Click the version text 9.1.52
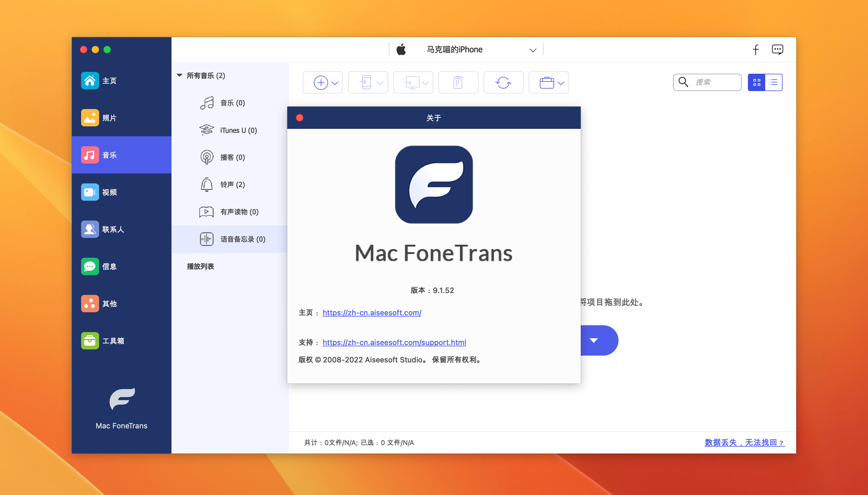Screen dimensions: 868x495 click(443, 290)
